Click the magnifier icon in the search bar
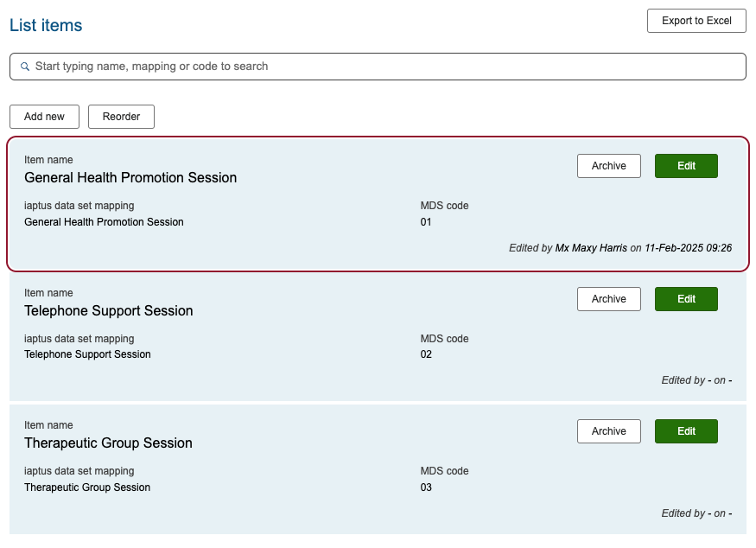 click(25, 67)
